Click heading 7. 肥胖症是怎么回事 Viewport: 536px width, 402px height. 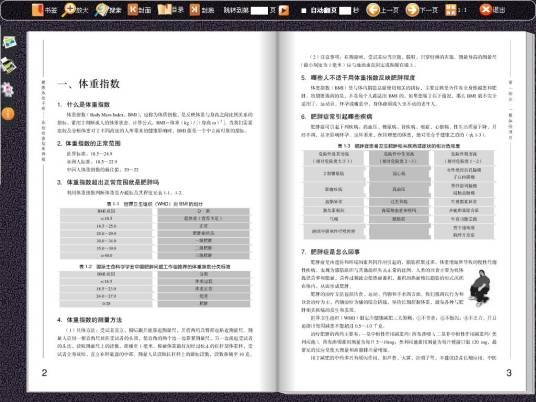coord(330,252)
